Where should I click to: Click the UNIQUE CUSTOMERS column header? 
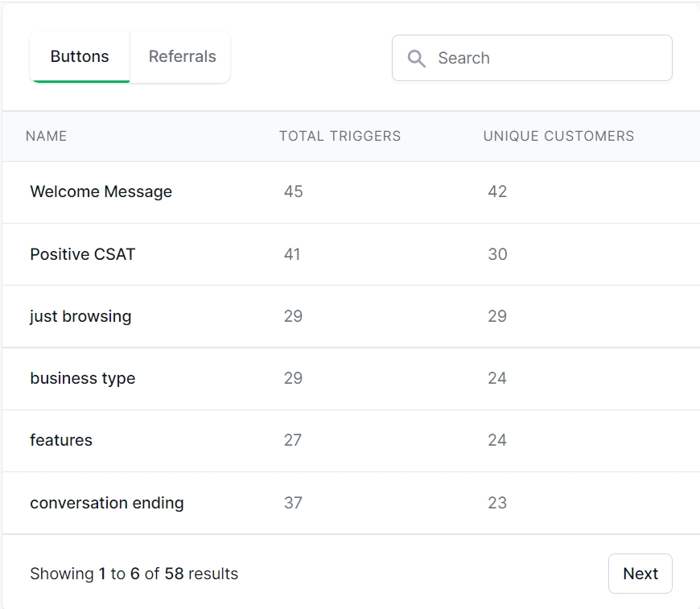coord(558,136)
